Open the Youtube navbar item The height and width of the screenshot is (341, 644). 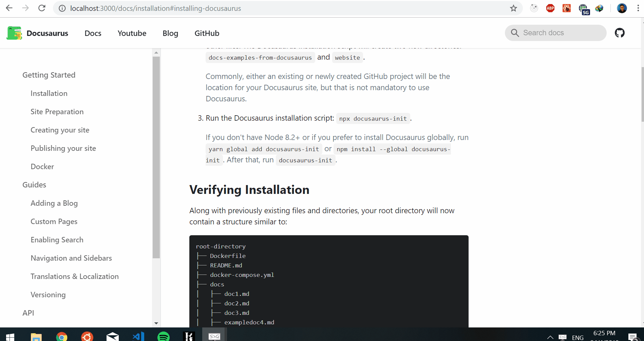click(x=132, y=33)
